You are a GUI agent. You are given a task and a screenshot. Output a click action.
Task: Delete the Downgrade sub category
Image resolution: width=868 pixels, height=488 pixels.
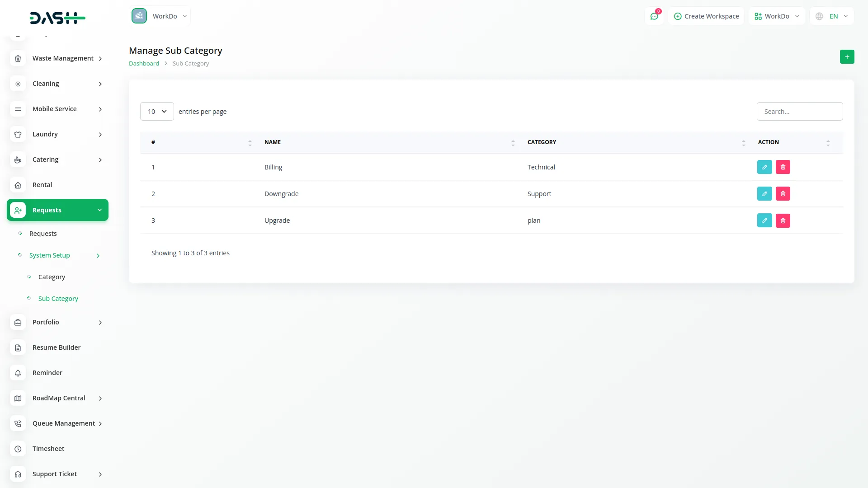[x=783, y=194]
